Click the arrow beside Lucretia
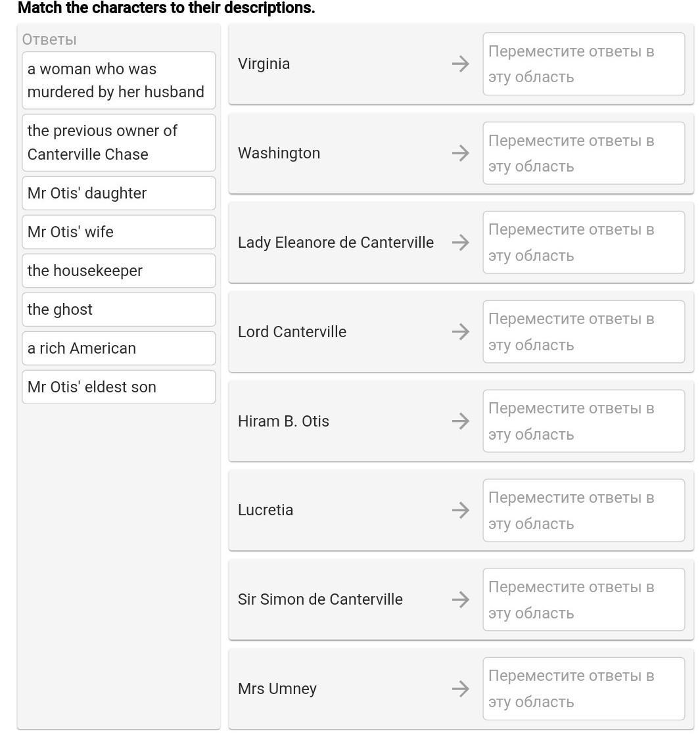Viewport: 700px width, 742px height. click(461, 510)
